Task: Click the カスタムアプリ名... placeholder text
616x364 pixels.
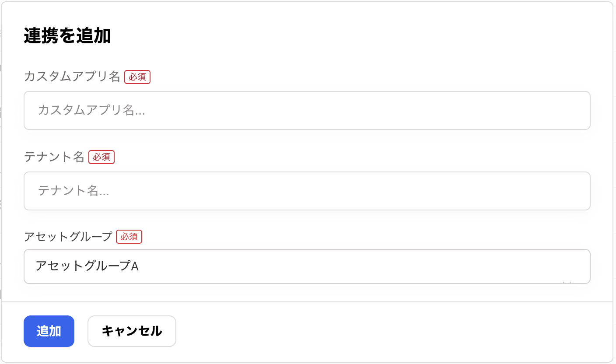Action: click(x=91, y=110)
